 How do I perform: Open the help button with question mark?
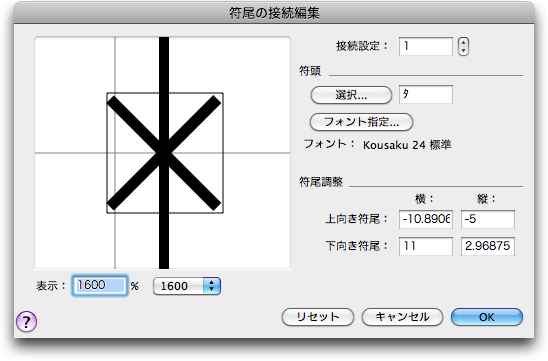pyautogui.click(x=27, y=321)
